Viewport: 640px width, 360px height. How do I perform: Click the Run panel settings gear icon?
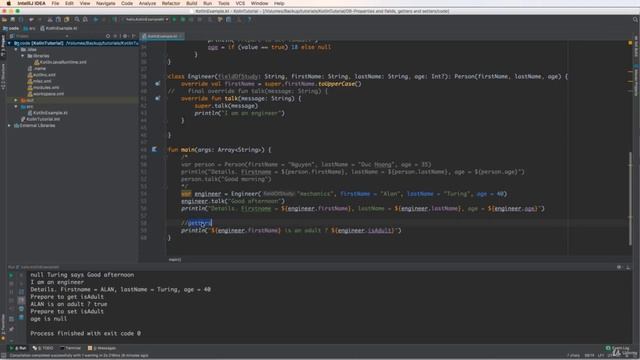click(x=619, y=267)
